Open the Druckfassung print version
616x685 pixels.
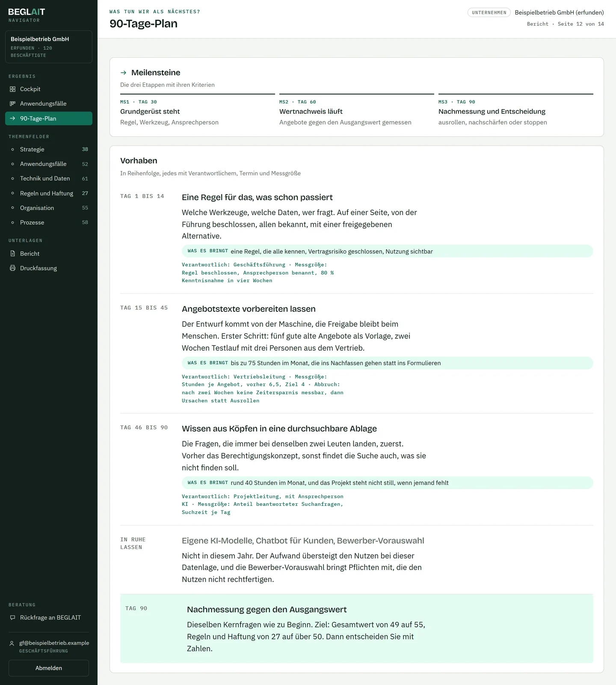pyautogui.click(x=49, y=268)
